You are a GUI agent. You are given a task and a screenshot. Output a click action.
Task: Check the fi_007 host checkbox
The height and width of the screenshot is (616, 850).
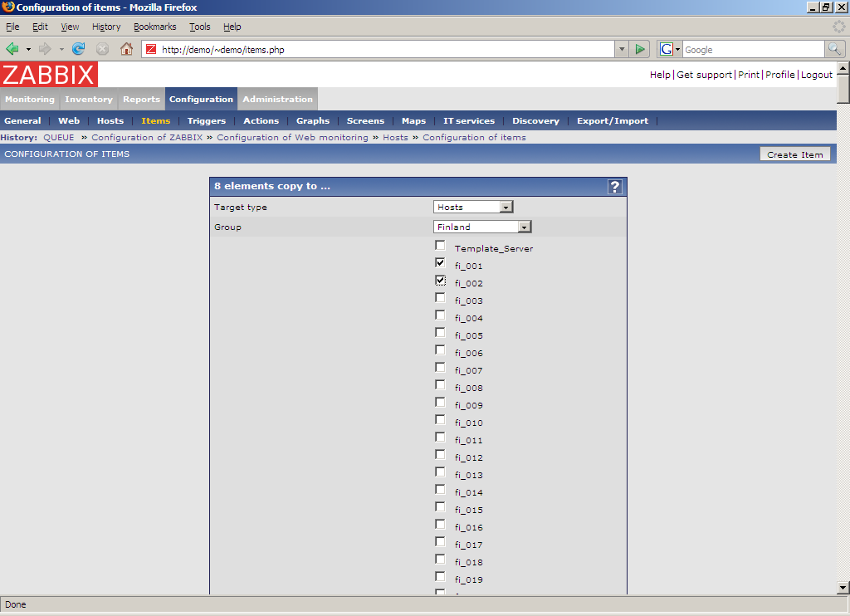(x=440, y=367)
